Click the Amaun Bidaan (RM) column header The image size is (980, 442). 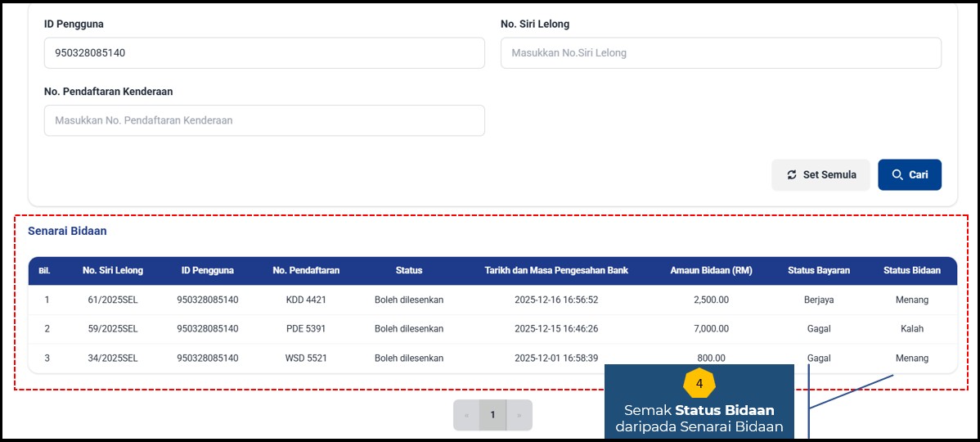click(x=710, y=270)
